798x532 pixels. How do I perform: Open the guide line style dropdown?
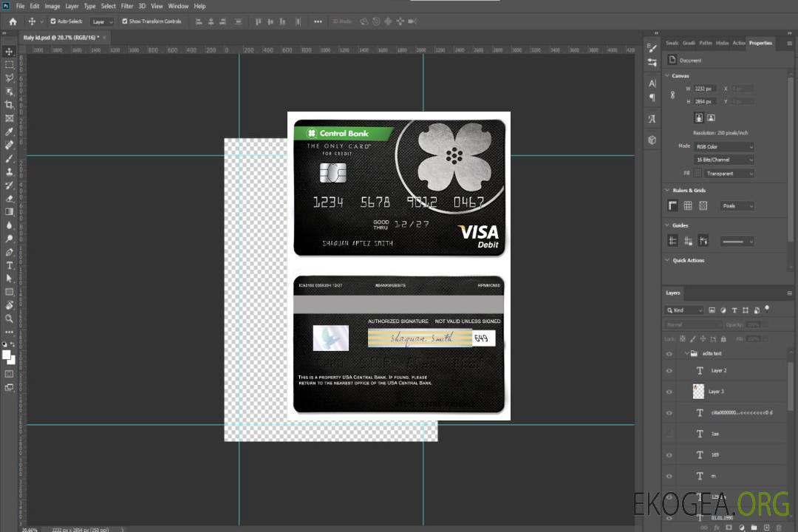point(737,242)
